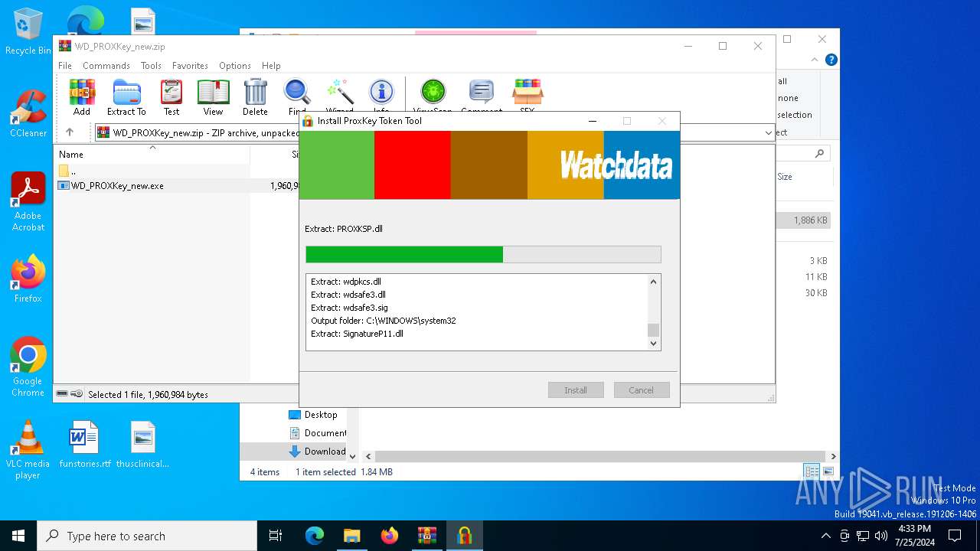Viewport: 980px width, 551px height.
Task: Open the Options menu in WinRAR
Action: (x=235, y=66)
